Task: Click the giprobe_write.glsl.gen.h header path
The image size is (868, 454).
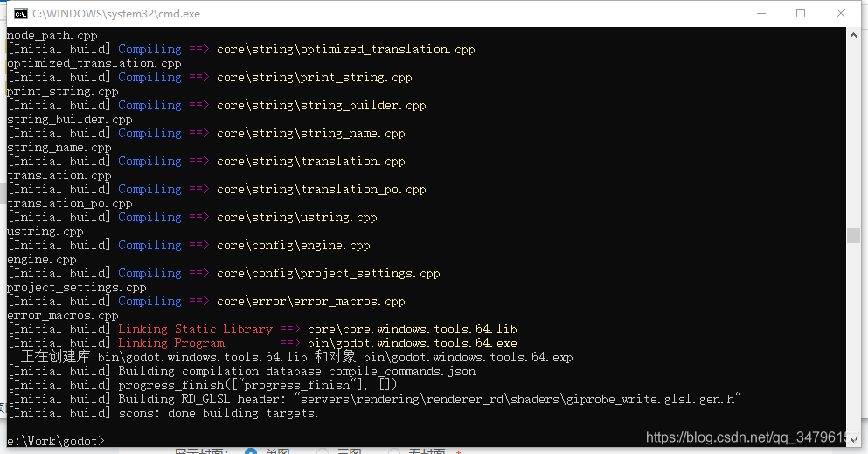Action: (x=518, y=399)
